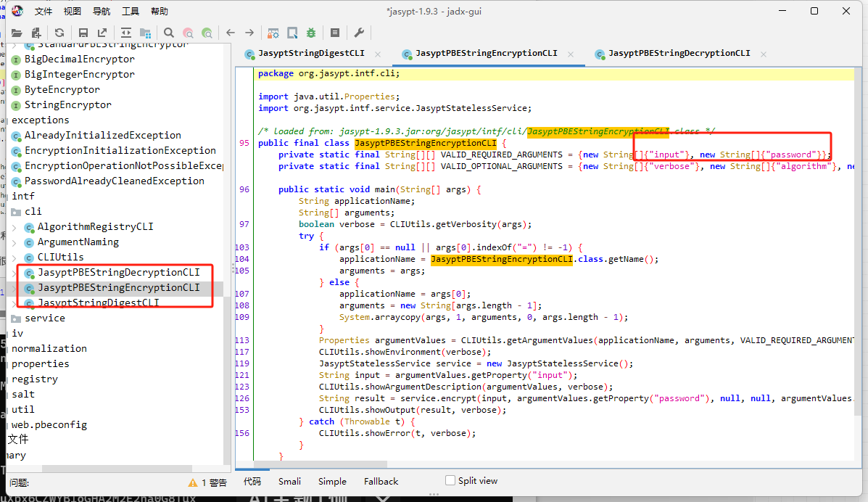This screenshot has height=502, width=868.
Task: Click the save all floppy icon
Action: pos(83,33)
